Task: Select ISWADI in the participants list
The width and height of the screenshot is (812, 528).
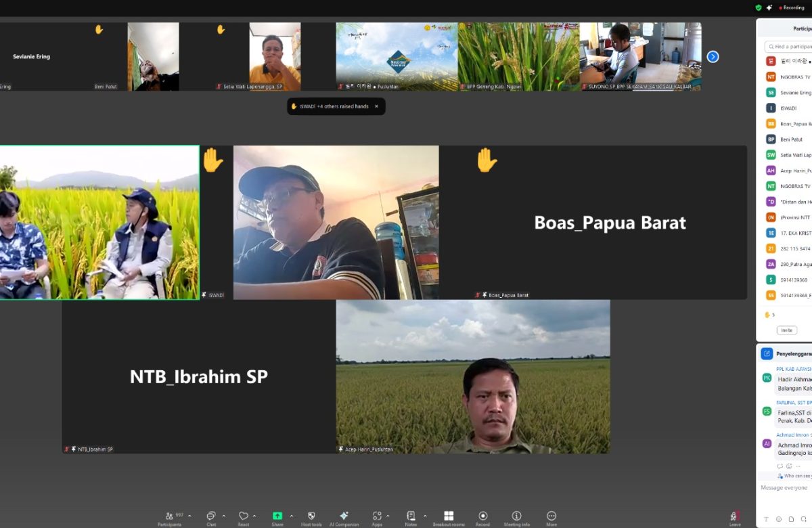Action: point(788,108)
